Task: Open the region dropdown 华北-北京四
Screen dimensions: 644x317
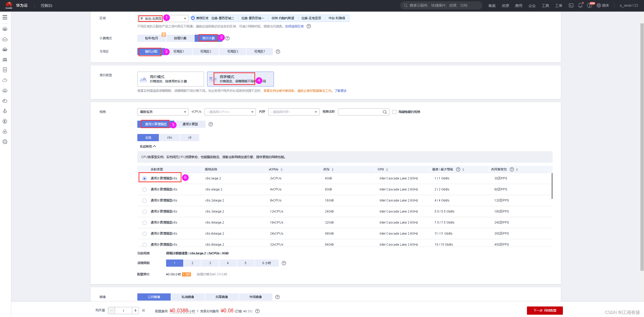Action: tap(163, 18)
